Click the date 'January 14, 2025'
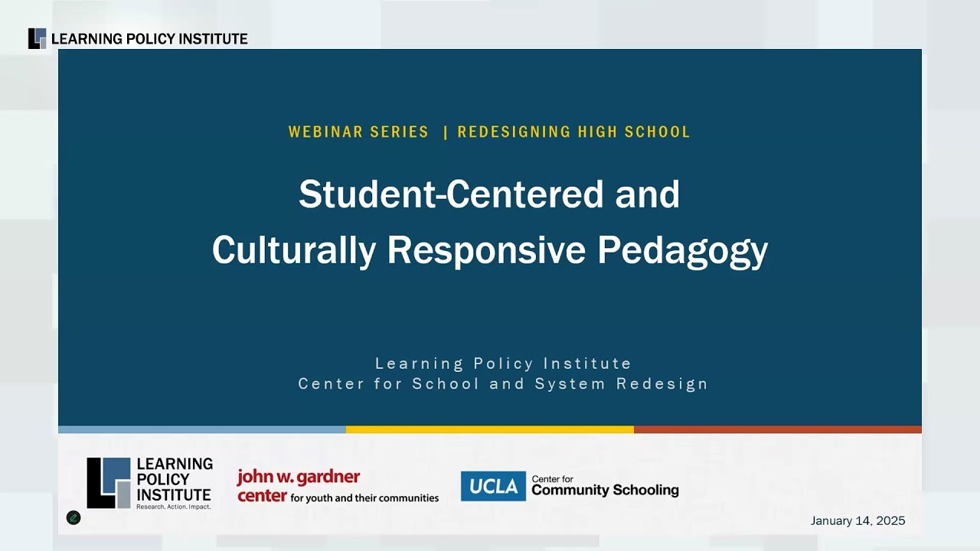Image resolution: width=980 pixels, height=551 pixels. pos(857,520)
